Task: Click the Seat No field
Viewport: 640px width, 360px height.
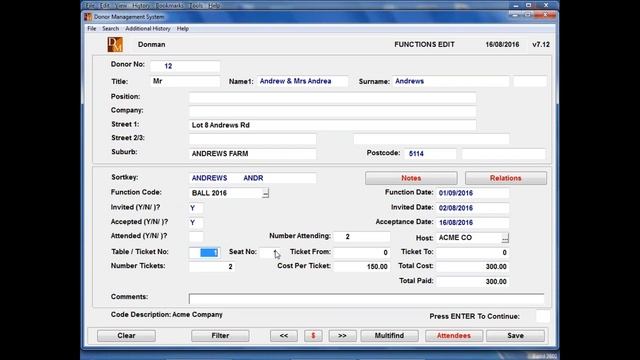Action: (x=270, y=253)
